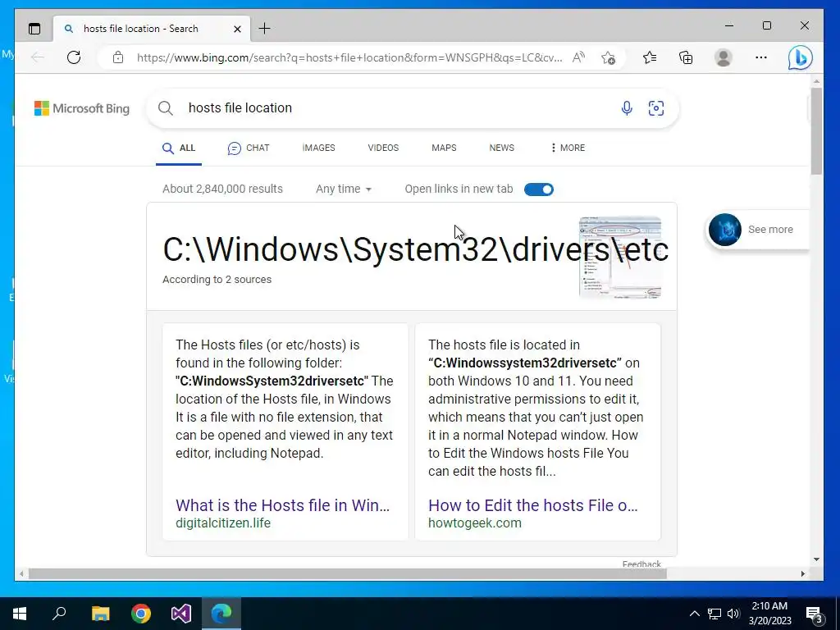
Task: Close the 'hosts file location - Search' tab
Action: (237, 29)
